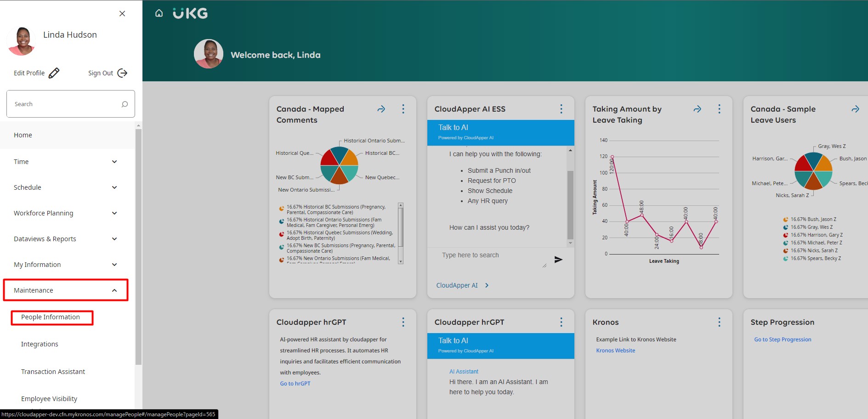868x419 pixels.
Task: Expand the Schedule menu section
Action: [x=114, y=187]
